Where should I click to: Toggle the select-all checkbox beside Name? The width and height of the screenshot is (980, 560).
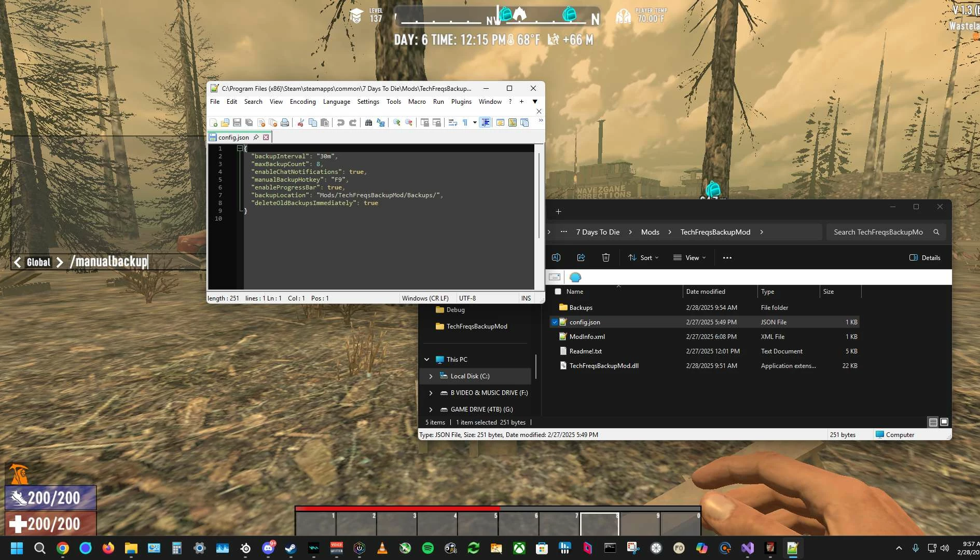(x=558, y=292)
